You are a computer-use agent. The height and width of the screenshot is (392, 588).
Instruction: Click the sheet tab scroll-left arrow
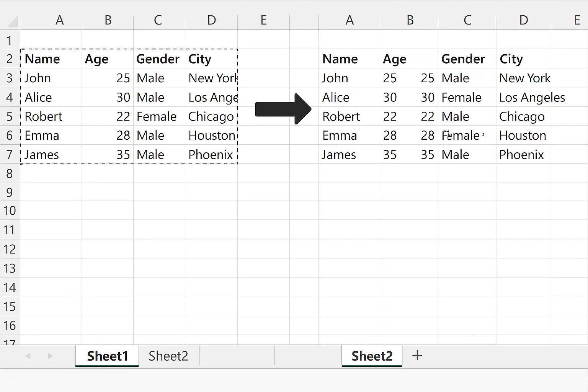(28, 356)
